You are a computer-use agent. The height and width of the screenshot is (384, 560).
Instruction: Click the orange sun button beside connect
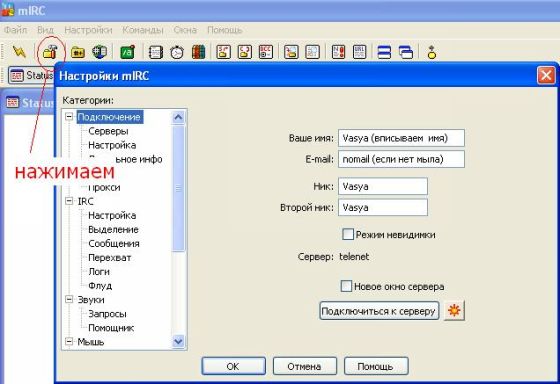coord(454,310)
